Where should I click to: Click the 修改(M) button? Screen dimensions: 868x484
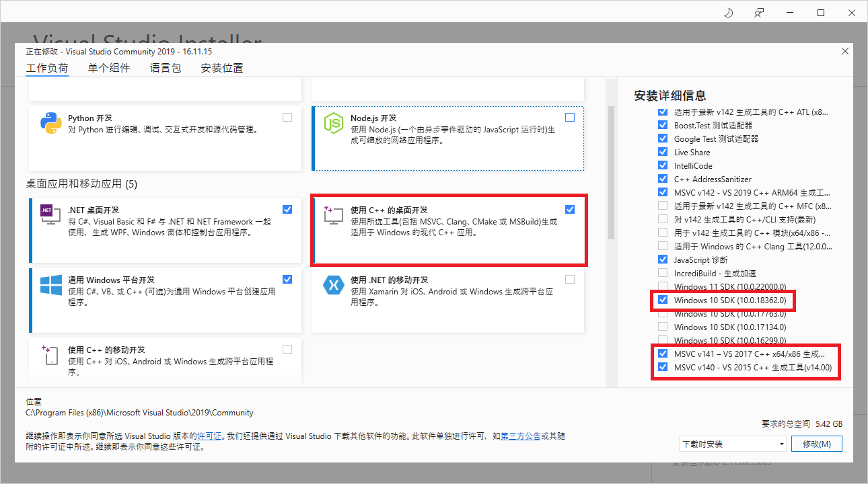[x=817, y=444]
